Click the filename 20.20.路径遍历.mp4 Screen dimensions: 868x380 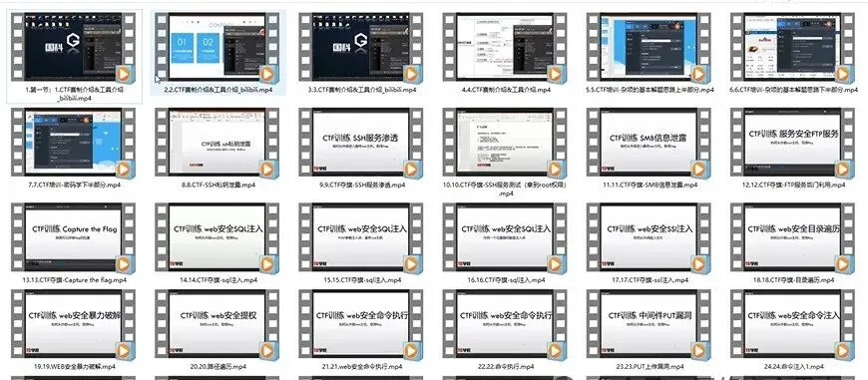217,366
